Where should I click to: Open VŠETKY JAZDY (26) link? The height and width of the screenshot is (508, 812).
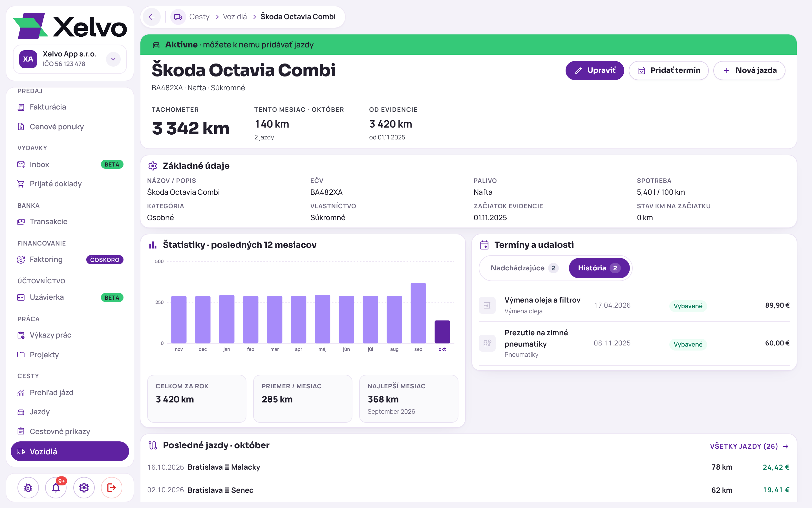(x=749, y=446)
